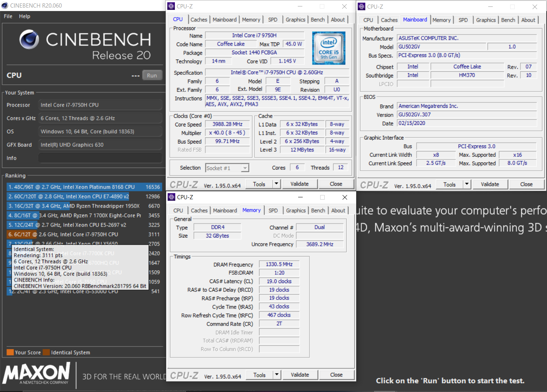547x392 pixels.
Task: Open the SPD tab in the Memory window
Action: tap(273, 211)
